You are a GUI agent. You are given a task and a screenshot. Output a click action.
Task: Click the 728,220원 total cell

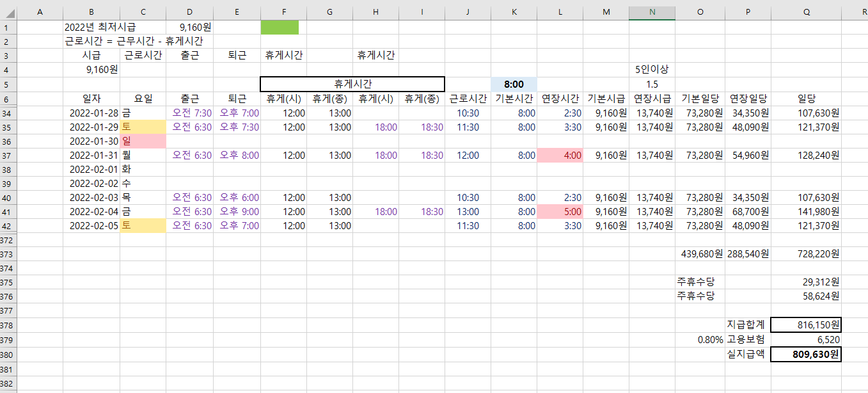coord(806,254)
